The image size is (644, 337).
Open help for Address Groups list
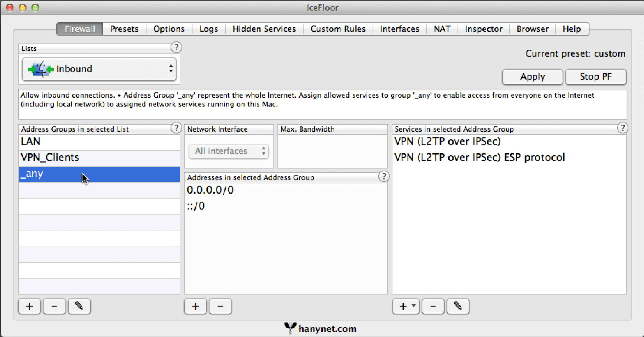(x=176, y=128)
